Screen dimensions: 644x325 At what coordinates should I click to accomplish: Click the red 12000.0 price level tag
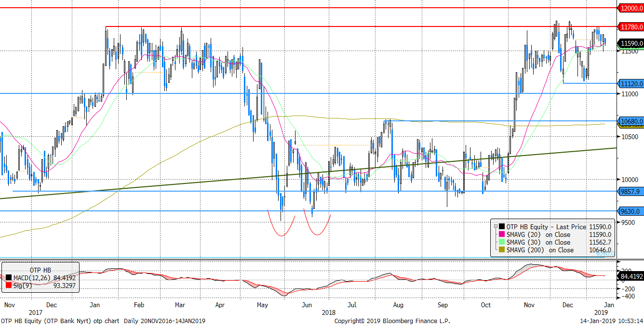coord(631,8)
